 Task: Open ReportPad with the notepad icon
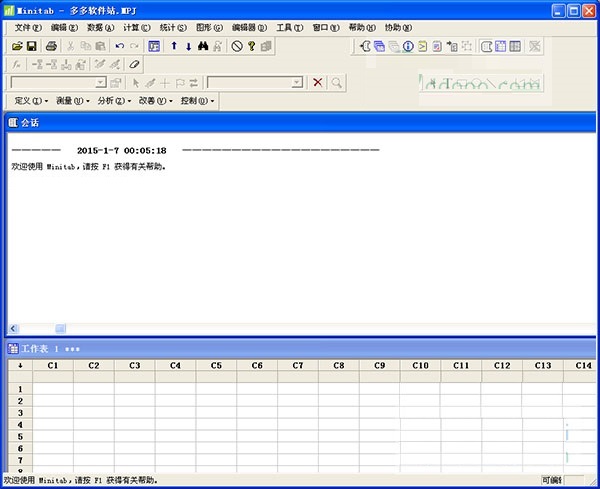click(437, 46)
